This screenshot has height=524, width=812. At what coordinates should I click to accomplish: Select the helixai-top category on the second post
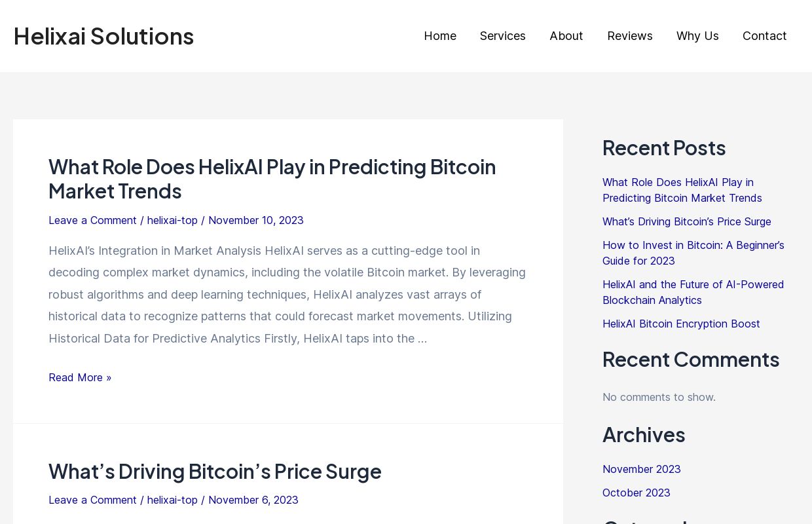click(x=172, y=500)
